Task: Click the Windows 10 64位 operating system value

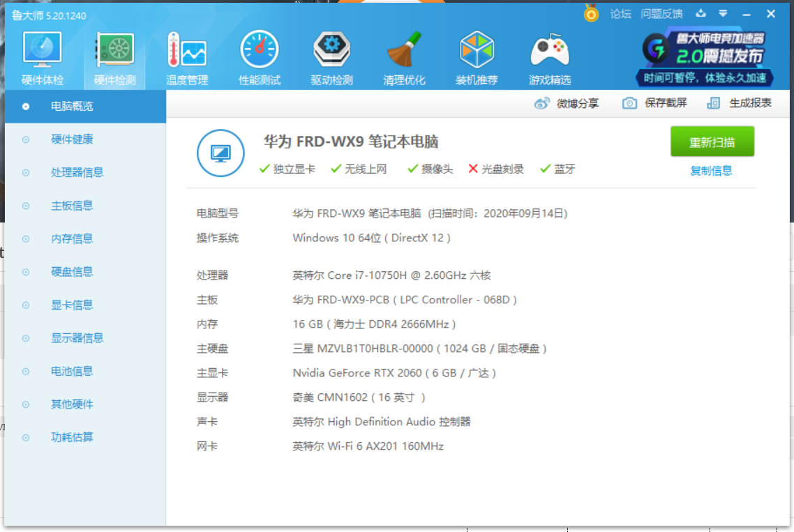Action: pyautogui.click(x=371, y=238)
